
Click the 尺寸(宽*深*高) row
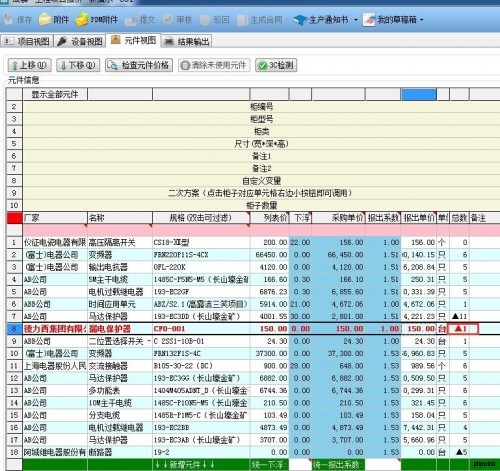261,144
